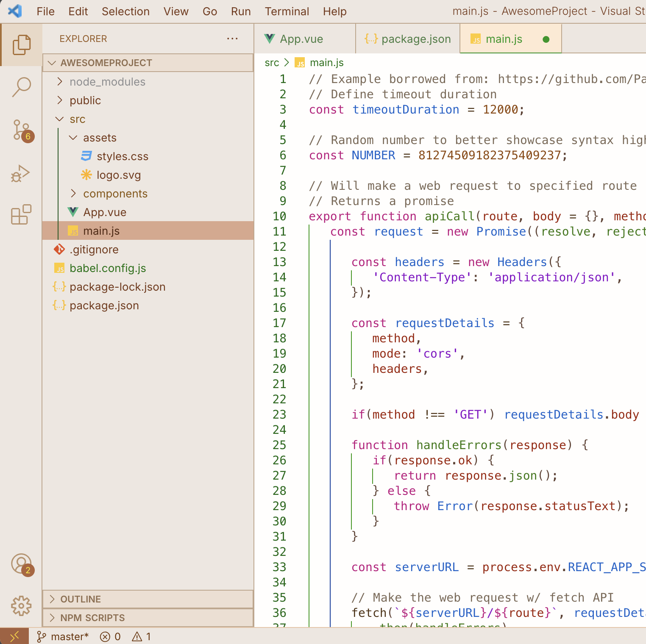Click the remote window indicator in status bar
This screenshot has width=646, height=644.
pos(14,636)
